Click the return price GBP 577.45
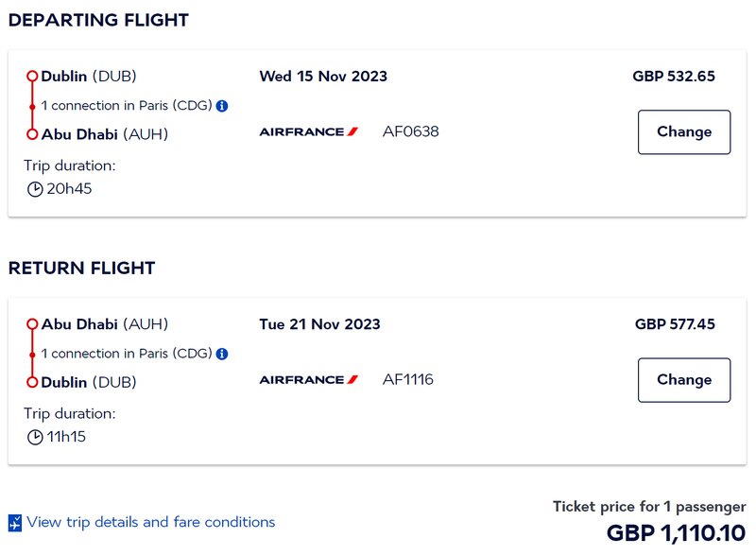The height and width of the screenshot is (556, 756). coord(675,324)
